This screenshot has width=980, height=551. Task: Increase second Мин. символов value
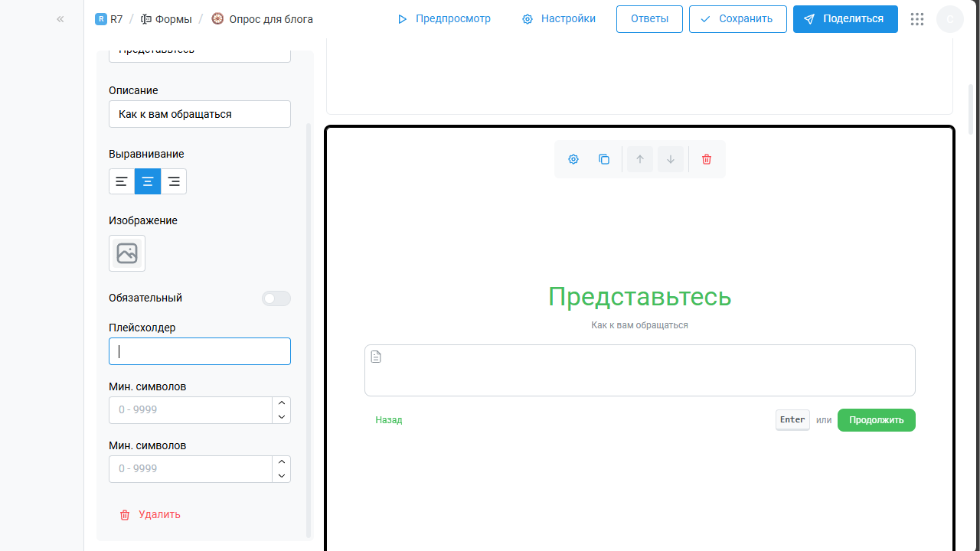click(282, 462)
